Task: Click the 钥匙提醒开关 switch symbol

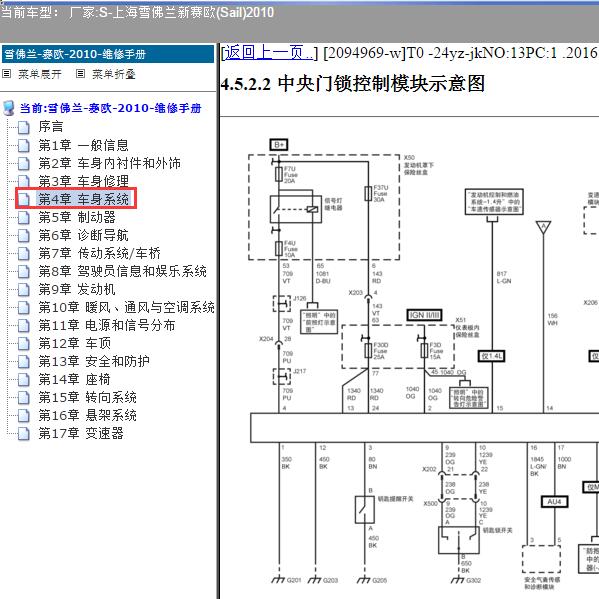Action: 364,510
